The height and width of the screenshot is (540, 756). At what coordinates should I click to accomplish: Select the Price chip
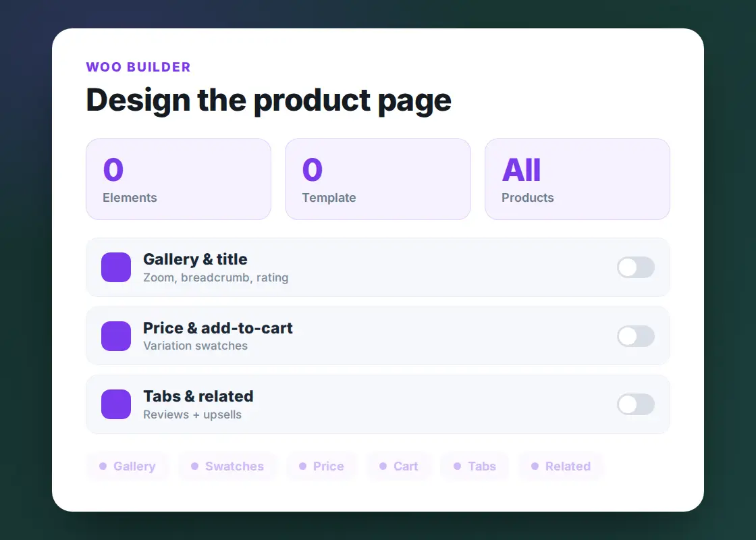tap(321, 466)
